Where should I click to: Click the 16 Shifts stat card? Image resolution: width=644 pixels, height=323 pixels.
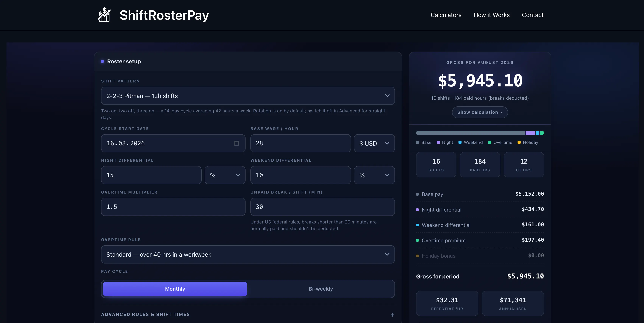click(x=436, y=165)
